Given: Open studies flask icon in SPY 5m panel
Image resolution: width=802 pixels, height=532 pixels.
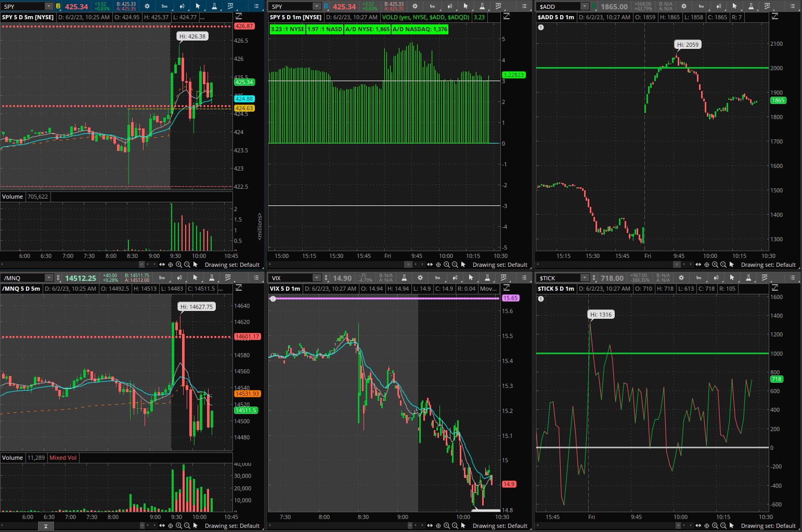Looking at the screenshot, I should tap(214, 6).
